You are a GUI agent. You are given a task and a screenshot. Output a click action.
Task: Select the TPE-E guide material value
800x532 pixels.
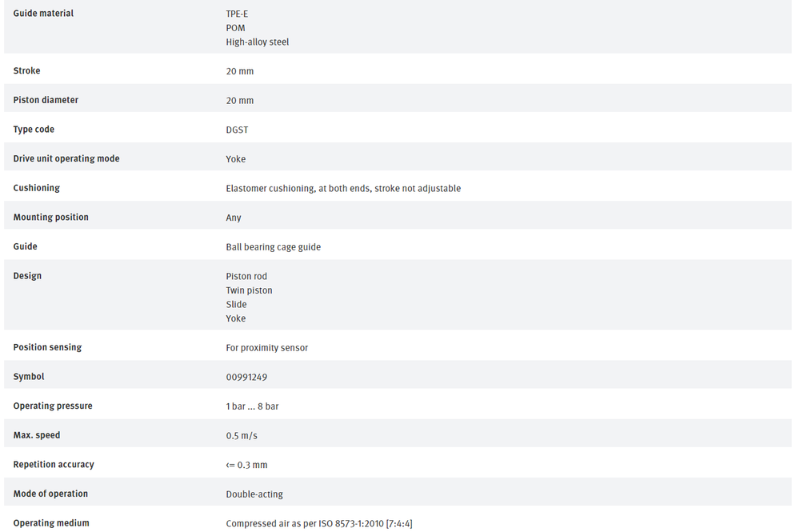237,14
